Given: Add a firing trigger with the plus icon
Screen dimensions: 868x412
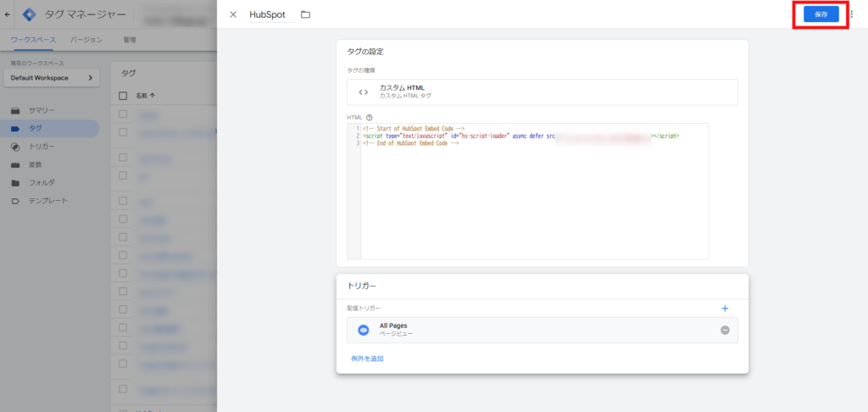Looking at the screenshot, I should click(x=725, y=308).
